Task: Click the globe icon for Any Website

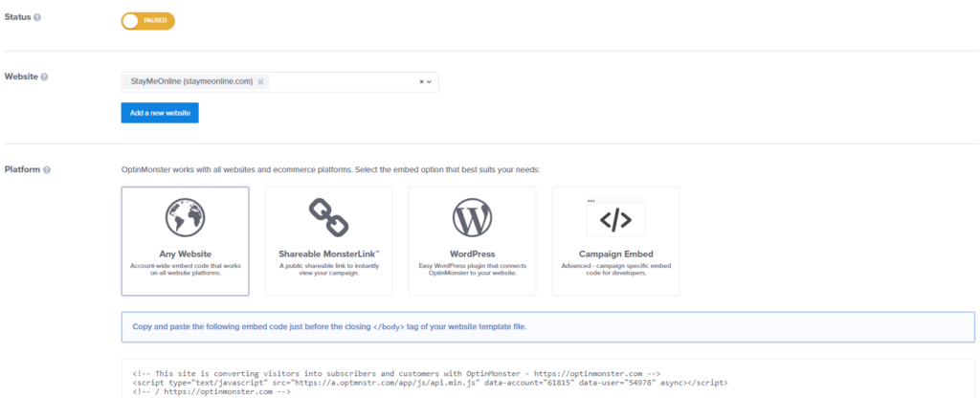Action: pos(185,217)
